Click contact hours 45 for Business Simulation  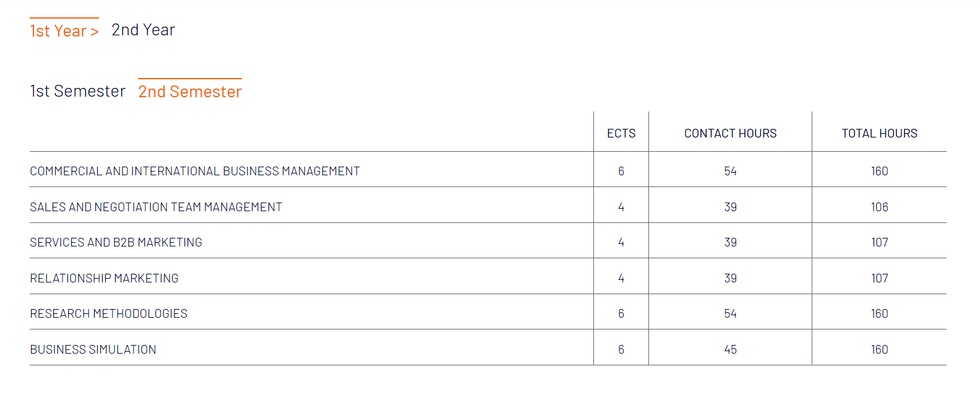click(730, 349)
